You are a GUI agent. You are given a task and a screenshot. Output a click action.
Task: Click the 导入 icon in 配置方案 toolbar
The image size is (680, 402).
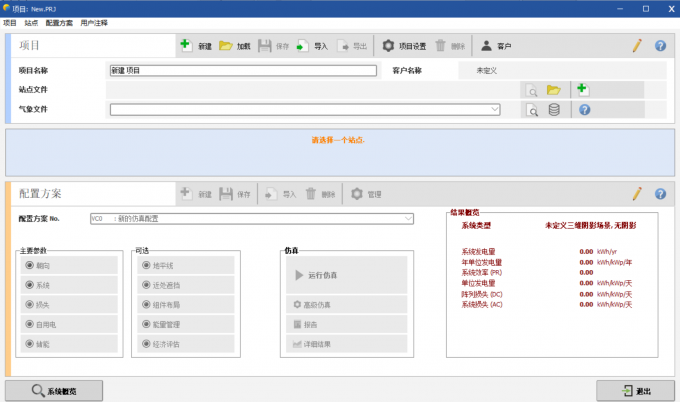271,194
